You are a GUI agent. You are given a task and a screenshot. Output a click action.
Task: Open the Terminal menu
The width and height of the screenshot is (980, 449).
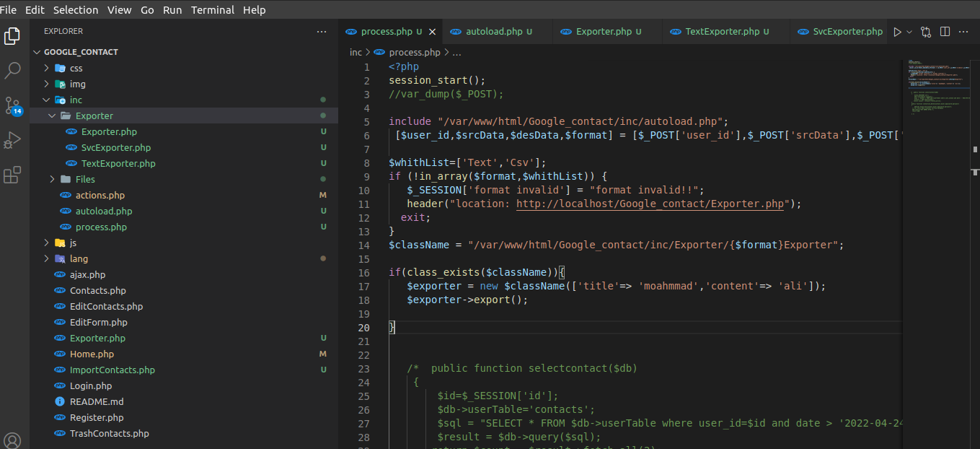click(213, 10)
